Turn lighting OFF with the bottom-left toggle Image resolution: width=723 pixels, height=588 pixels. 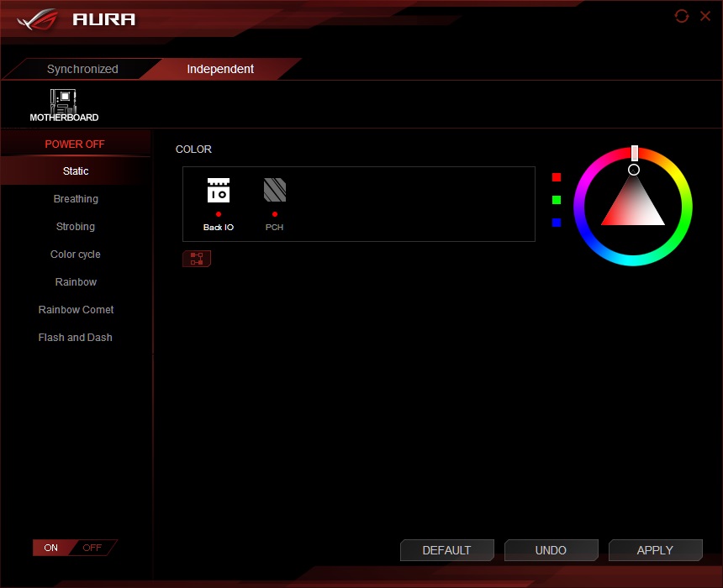92,547
